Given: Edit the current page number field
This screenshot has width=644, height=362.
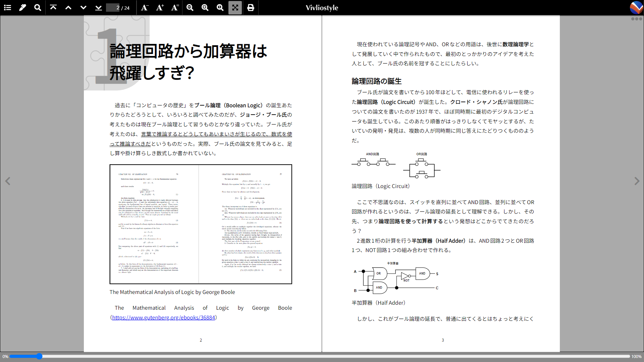Looking at the screenshot, I should coord(113,7).
